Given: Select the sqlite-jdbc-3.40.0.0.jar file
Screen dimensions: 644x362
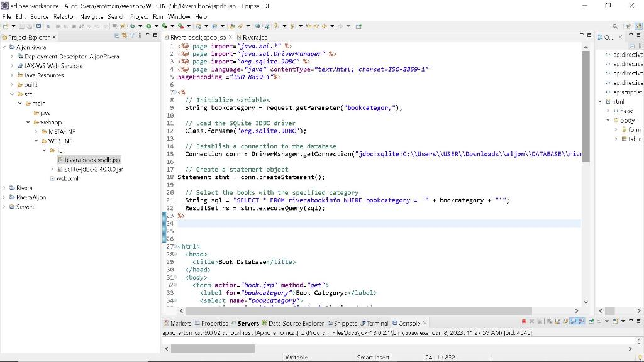Looking at the screenshot, I should pyautogui.click(x=93, y=168).
